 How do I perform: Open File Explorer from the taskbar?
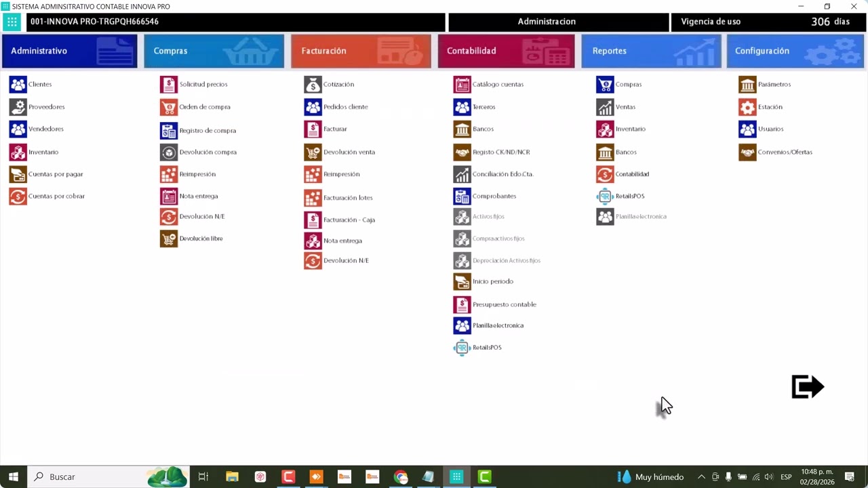click(x=232, y=477)
